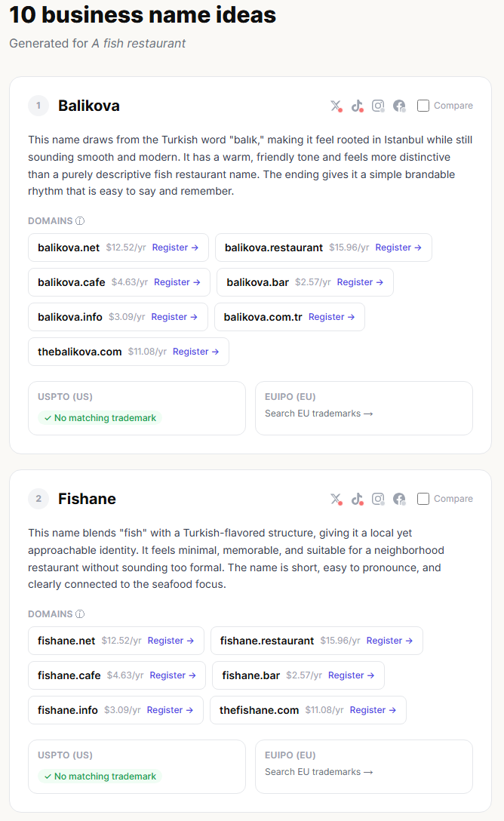
Task: Register the thebalikova.com domain
Action: 195,351
